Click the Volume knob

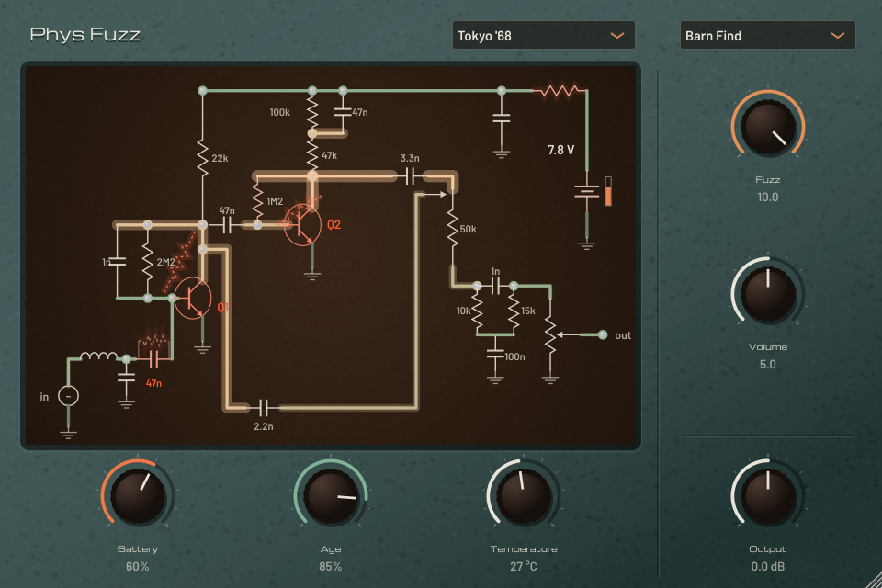click(x=768, y=294)
